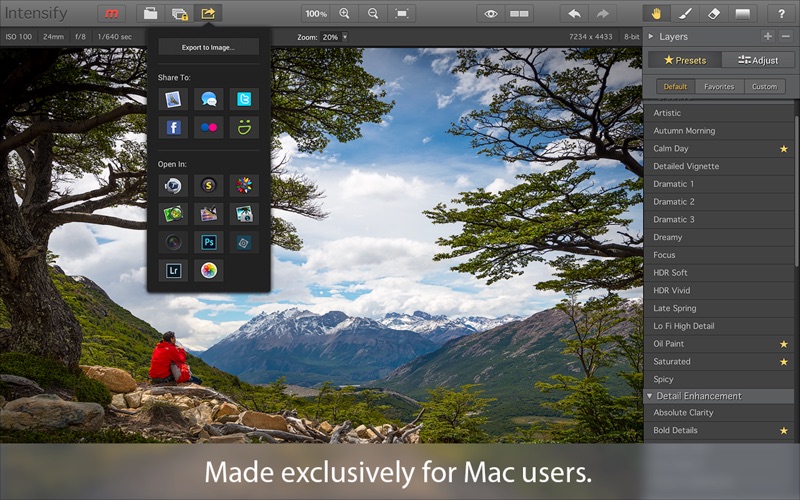
Task: Toggle favorite star on Oil Paint preset
Action: pos(784,344)
